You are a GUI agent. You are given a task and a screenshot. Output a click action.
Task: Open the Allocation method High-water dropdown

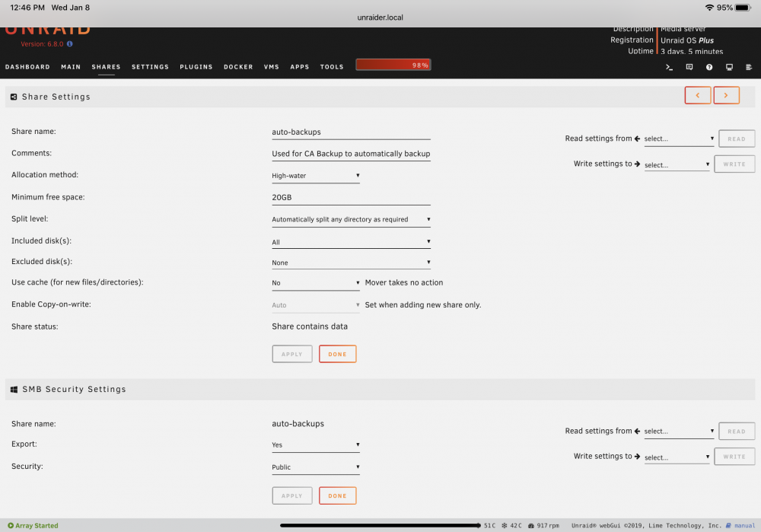point(316,176)
